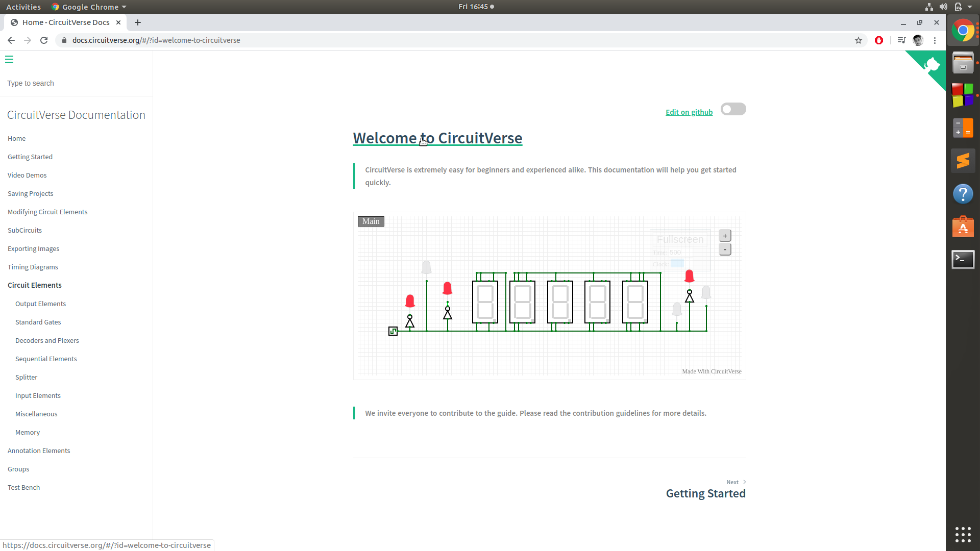The height and width of the screenshot is (551, 980).
Task: Open the Calculator from the dock
Action: click(x=963, y=128)
